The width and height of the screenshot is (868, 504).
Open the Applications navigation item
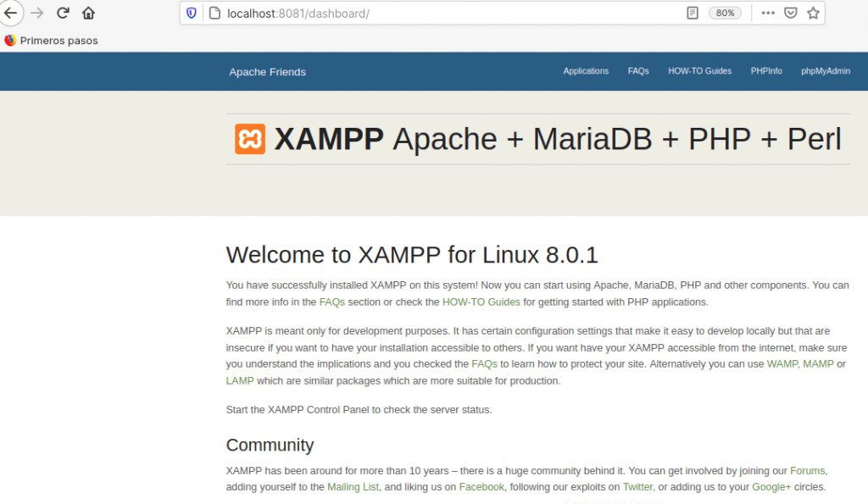coord(586,71)
